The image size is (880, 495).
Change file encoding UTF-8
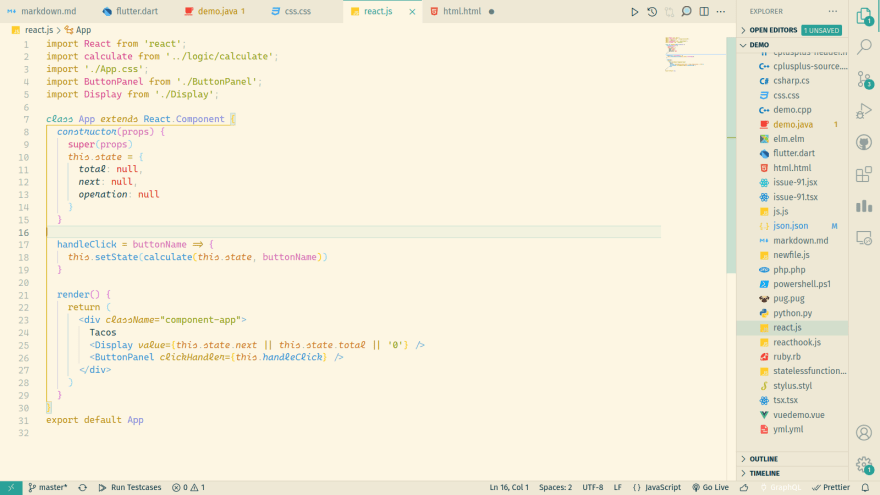pyautogui.click(x=593, y=487)
